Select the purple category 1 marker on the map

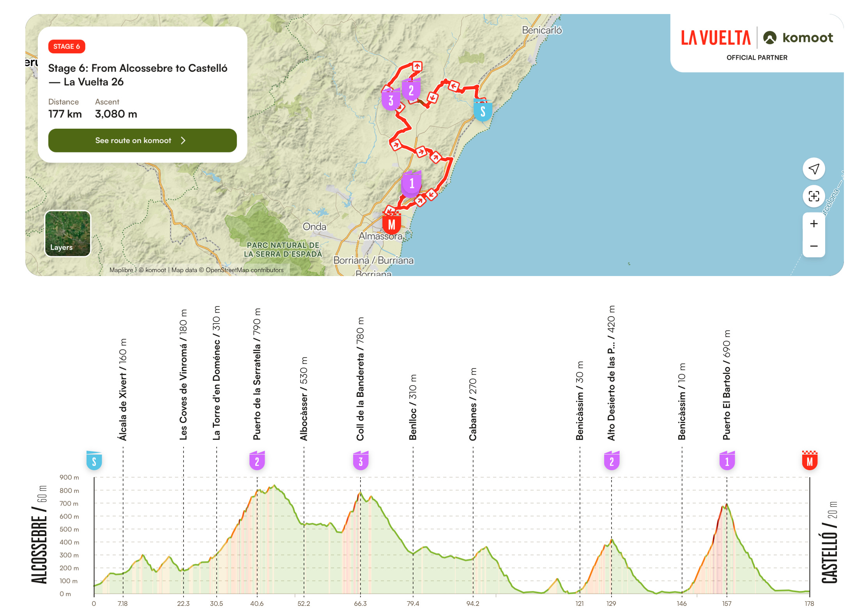click(x=412, y=183)
